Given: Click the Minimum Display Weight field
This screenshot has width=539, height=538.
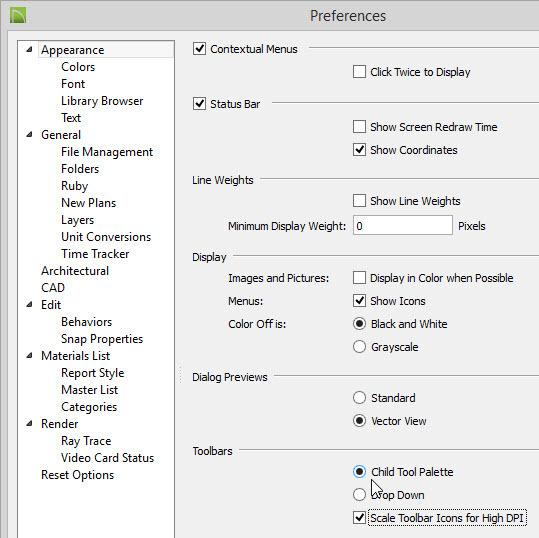Looking at the screenshot, I should point(403,226).
